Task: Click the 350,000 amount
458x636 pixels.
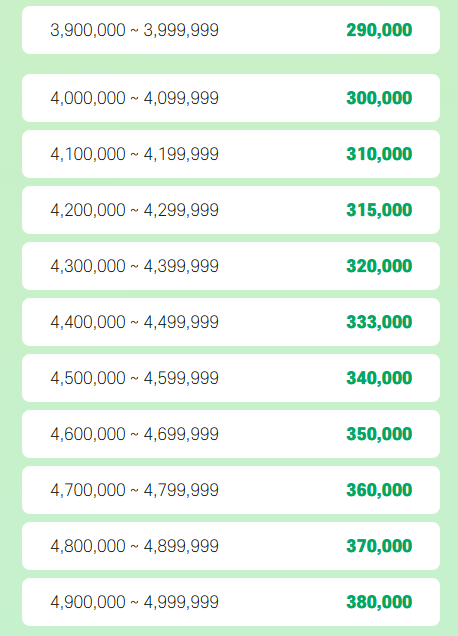Action: point(379,434)
